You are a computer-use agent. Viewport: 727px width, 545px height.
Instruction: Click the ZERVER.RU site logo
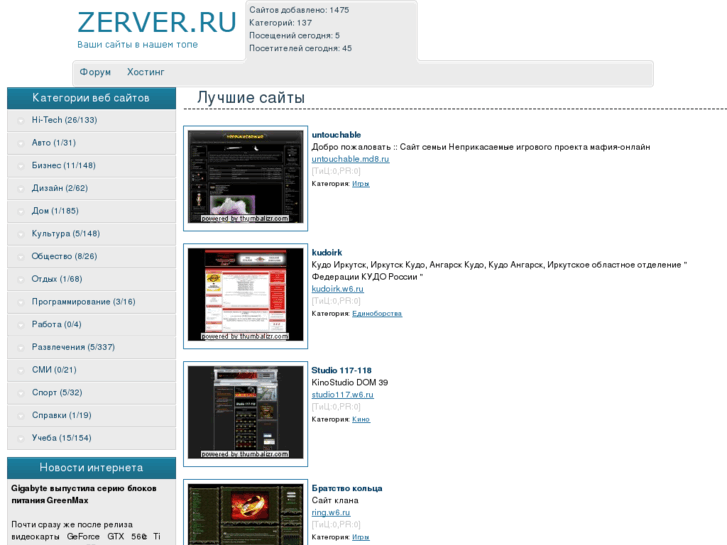[157, 22]
